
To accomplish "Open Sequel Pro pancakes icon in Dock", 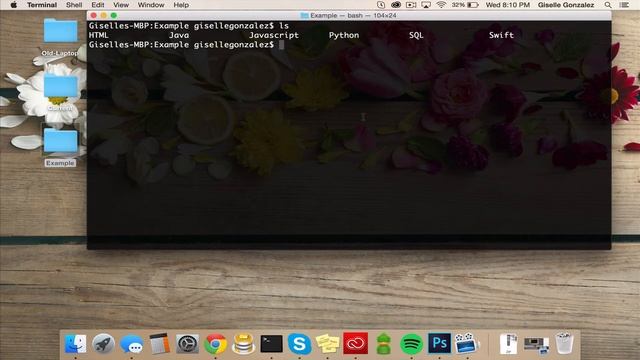I will [x=243, y=344].
